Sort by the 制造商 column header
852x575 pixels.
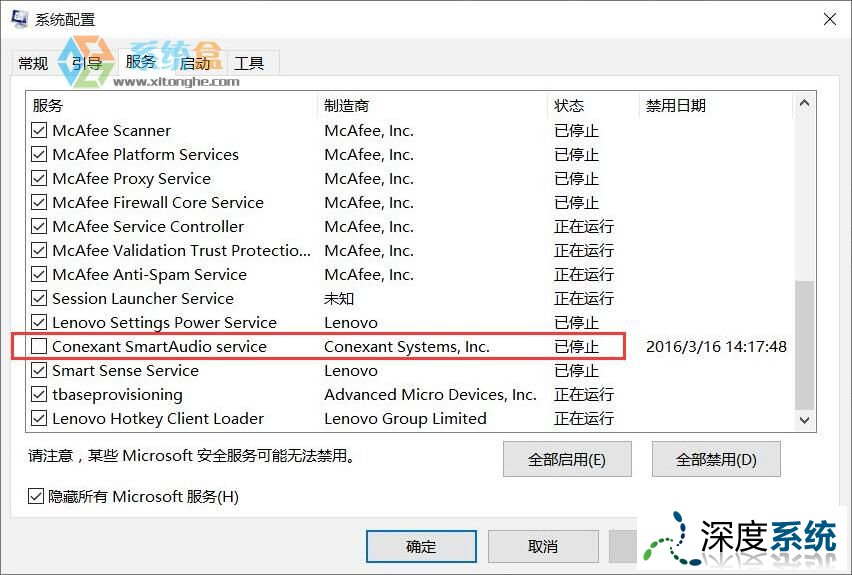coord(433,105)
